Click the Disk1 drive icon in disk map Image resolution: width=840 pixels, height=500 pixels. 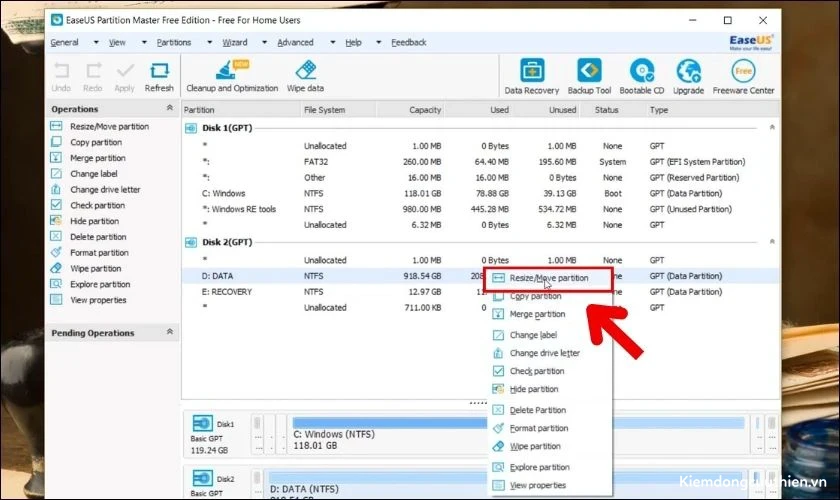[x=202, y=423]
